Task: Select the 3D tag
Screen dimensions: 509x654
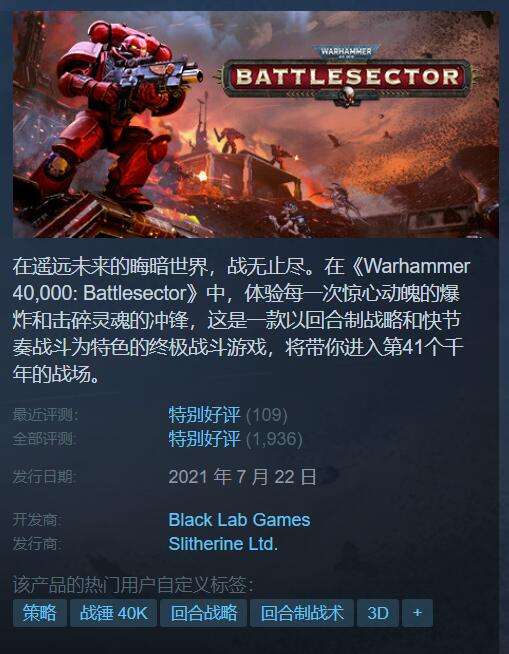Action: tap(378, 613)
